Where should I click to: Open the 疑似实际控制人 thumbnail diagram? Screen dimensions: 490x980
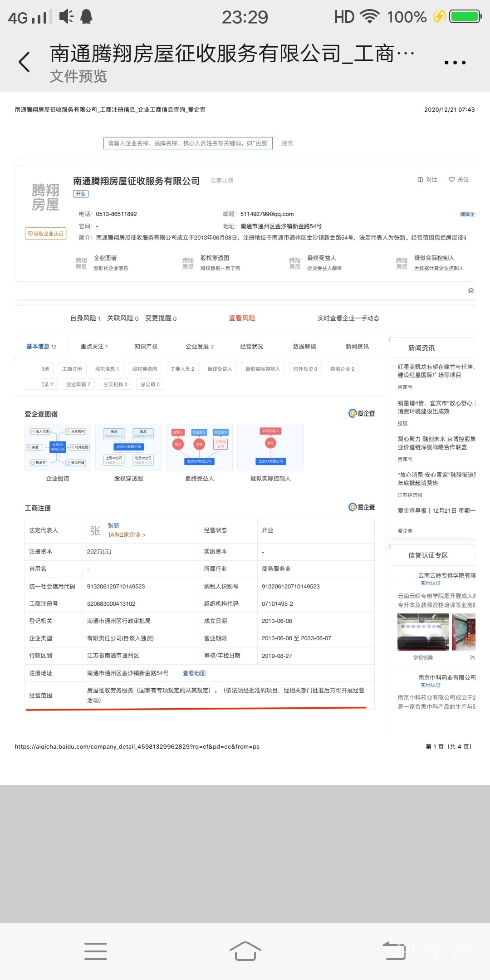(270, 447)
